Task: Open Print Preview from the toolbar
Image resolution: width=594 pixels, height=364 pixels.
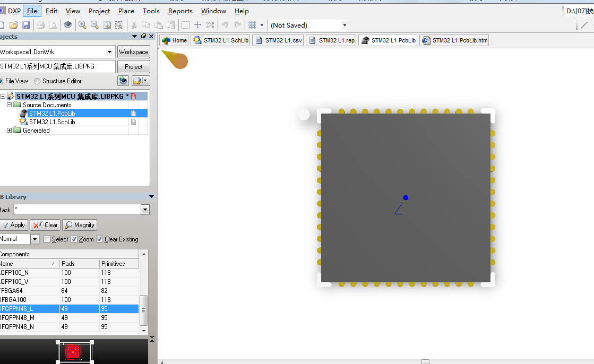Action: click(x=53, y=25)
